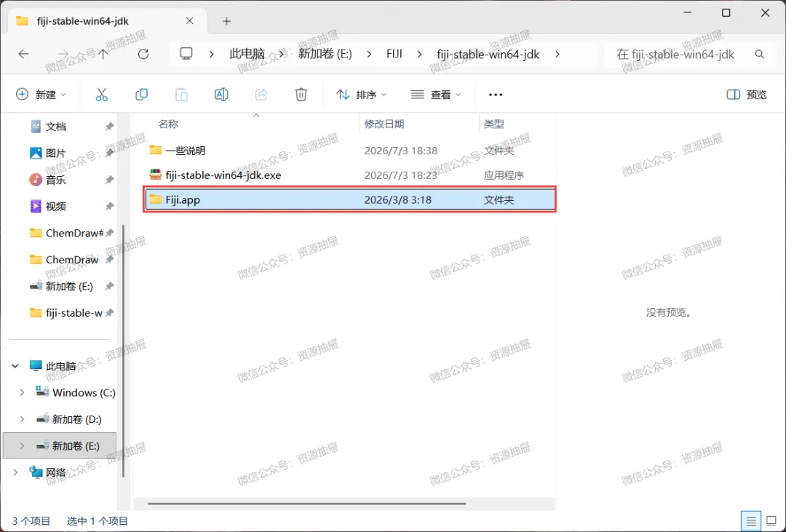
Task: Open the 排序 sort dropdown
Action: tap(361, 95)
